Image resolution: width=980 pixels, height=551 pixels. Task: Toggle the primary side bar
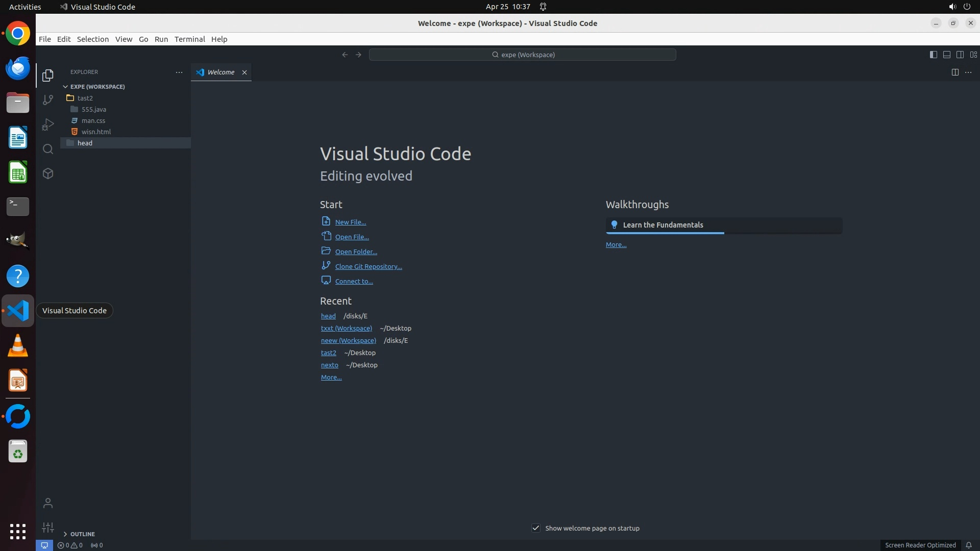pos(933,55)
